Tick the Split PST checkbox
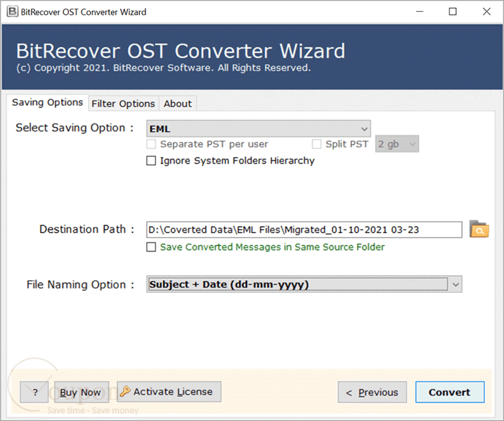The image size is (504, 421). click(x=317, y=144)
